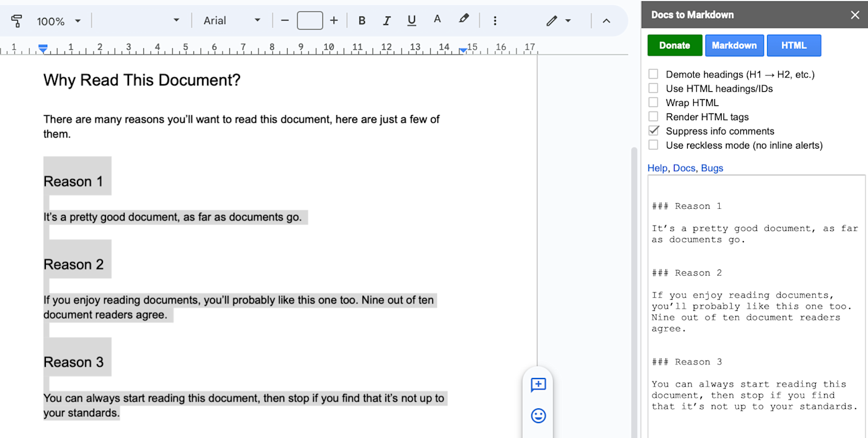Viewport: 868px width, 438px height.
Task: Uncheck Suppress info comments checkbox
Action: tap(653, 131)
